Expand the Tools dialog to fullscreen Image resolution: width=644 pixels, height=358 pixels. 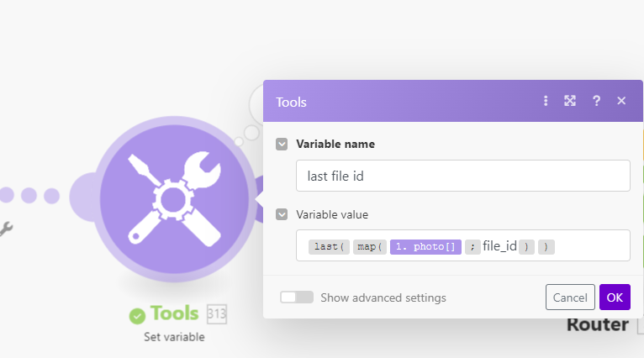tap(570, 101)
